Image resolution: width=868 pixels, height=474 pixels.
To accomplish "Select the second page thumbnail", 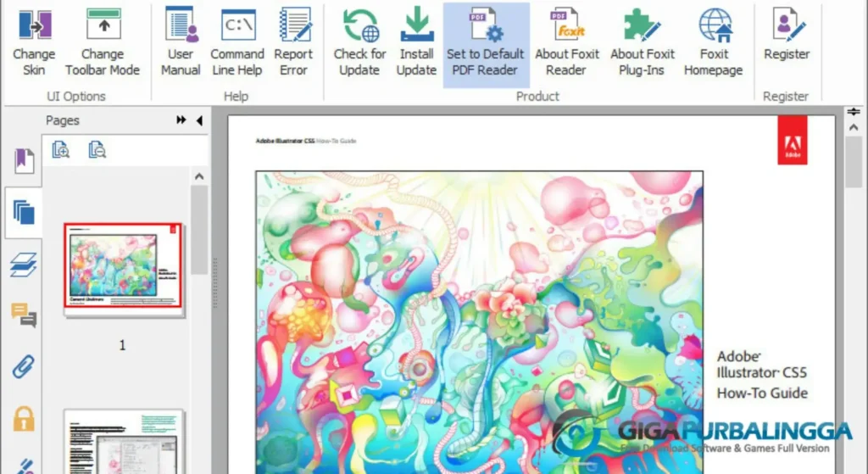I will (x=123, y=441).
